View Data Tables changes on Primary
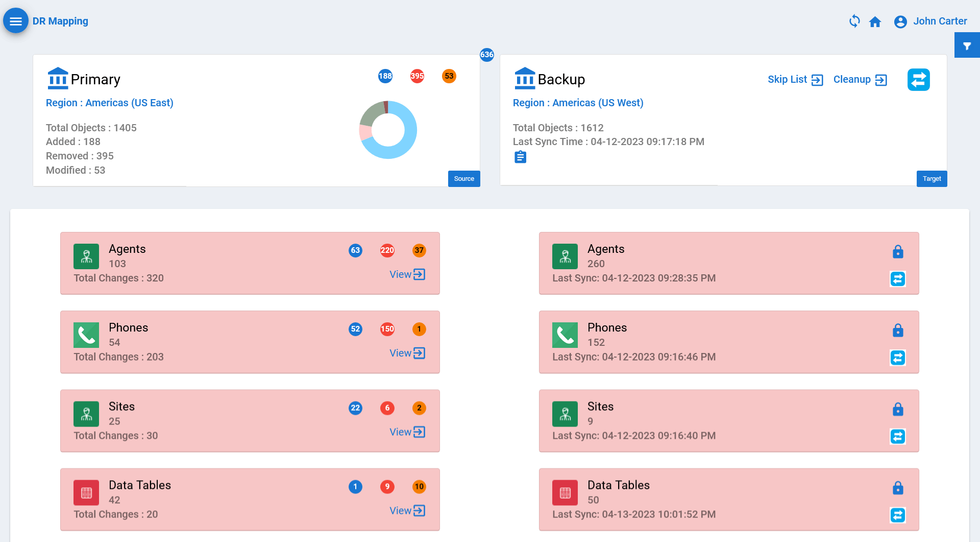The image size is (980, 542). 407,510
